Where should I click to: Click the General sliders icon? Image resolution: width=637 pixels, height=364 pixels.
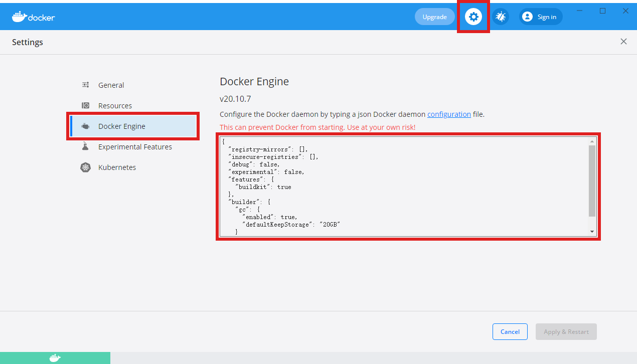point(86,85)
